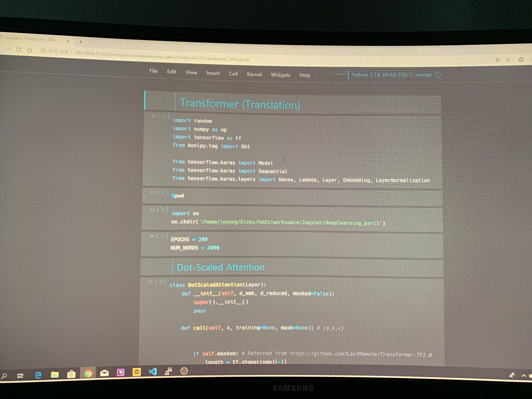The image size is (532, 399).
Task: Click the Home icon in Chrome toolbar
Action: click(x=29, y=50)
